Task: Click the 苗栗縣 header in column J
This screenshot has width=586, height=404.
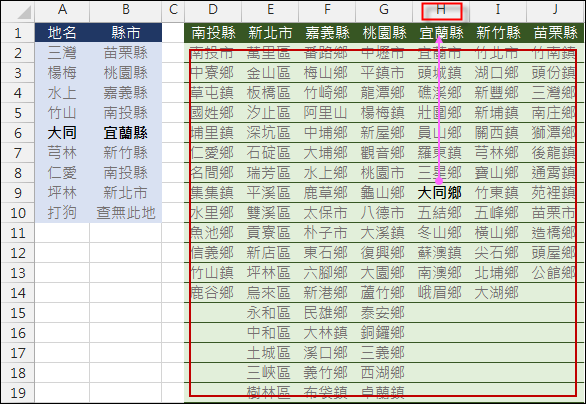Action: coord(555,33)
